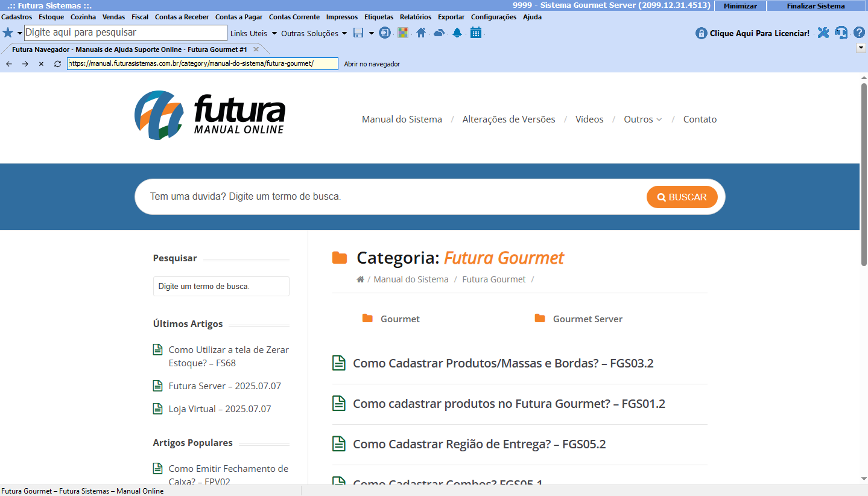Screen dimensions: 868x496
Task: Open the Contas a Receber menu
Action: pyautogui.click(x=182, y=17)
